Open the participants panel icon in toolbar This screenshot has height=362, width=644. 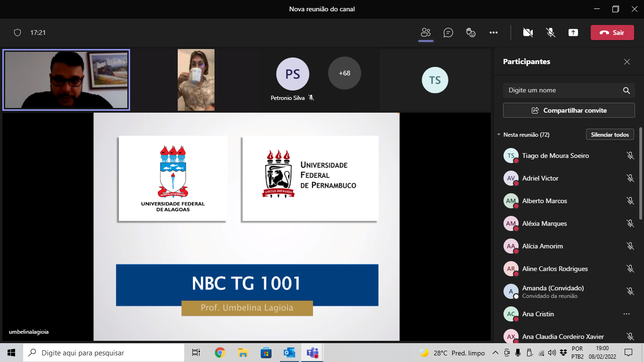[x=426, y=33]
